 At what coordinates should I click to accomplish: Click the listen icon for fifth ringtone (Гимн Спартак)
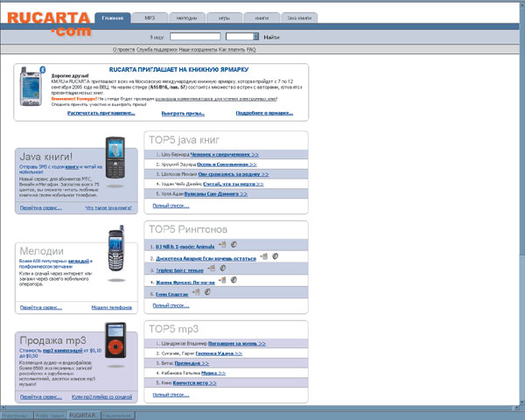pyautogui.click(x=207, y=292)
